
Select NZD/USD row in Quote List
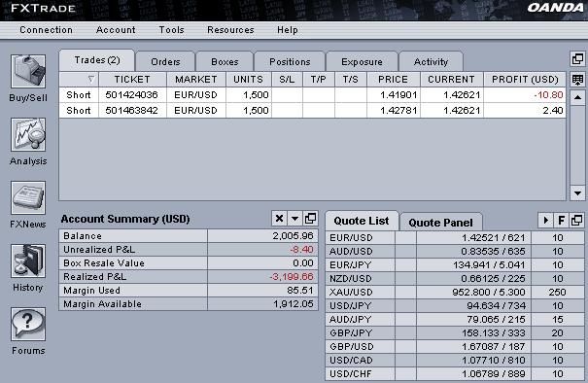pyautogui.click(x=455, y=279)
